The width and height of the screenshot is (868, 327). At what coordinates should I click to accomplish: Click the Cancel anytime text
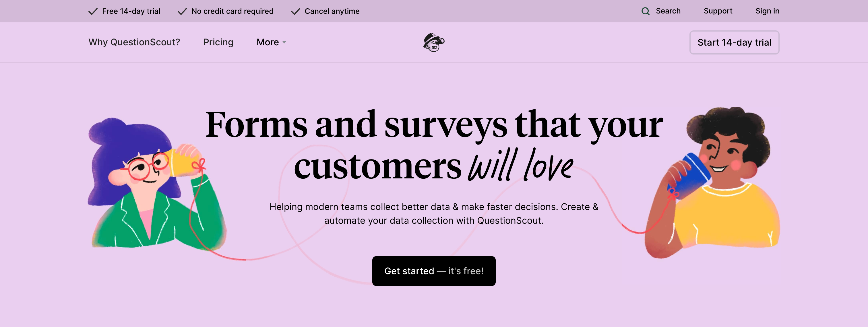tap(332, 11)
